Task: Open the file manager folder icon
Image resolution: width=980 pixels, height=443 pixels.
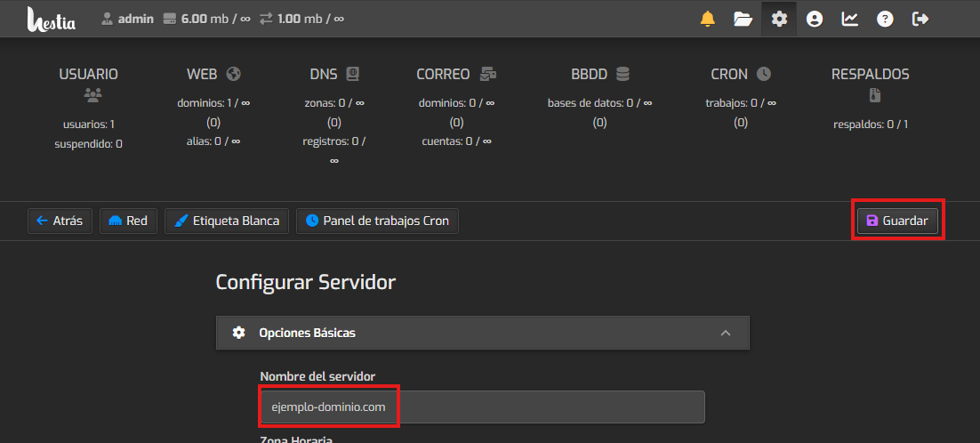Action: 743,19
